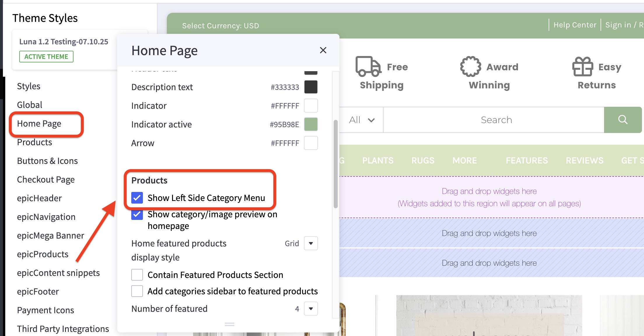Screen dimensions: 644x336
Task: Enable Add categories sidebar to featured products
Action: (x=137, y=291)
